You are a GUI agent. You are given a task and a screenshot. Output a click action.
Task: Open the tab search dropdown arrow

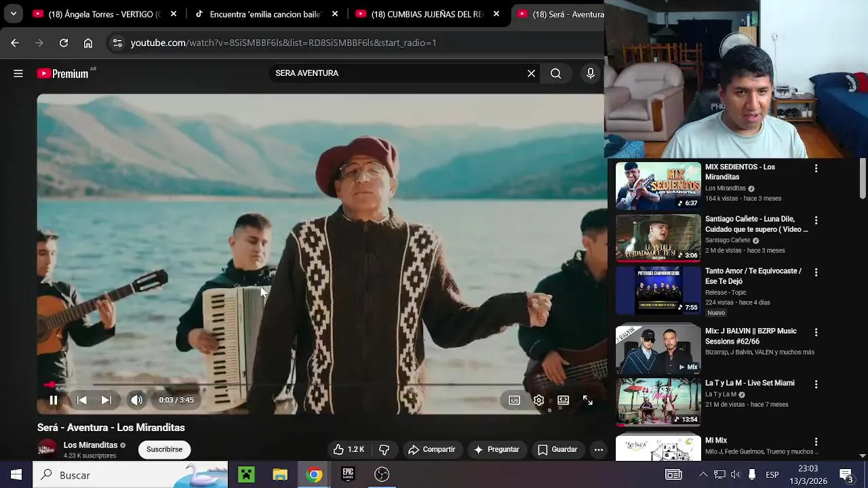point(13,14)
